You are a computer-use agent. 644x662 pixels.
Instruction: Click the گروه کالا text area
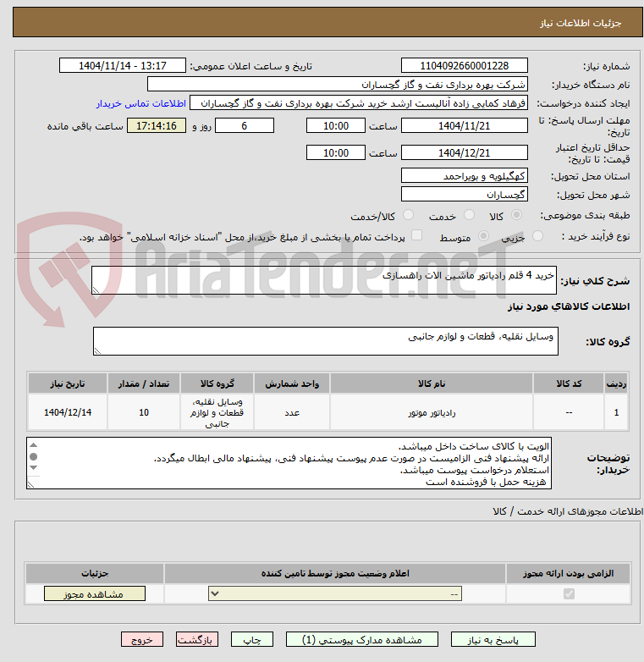(325, 341)
